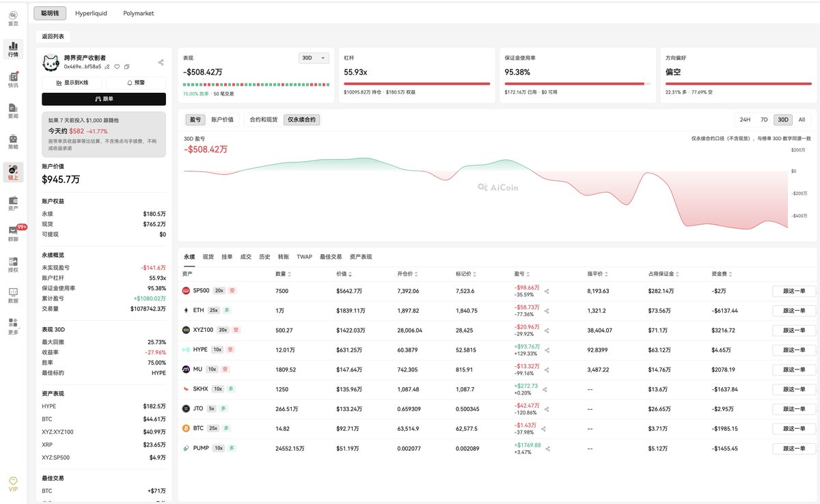Viewport: 820px width, 504px height.
Task: Set chart range to 30D
Action: (x=783, y=120)
